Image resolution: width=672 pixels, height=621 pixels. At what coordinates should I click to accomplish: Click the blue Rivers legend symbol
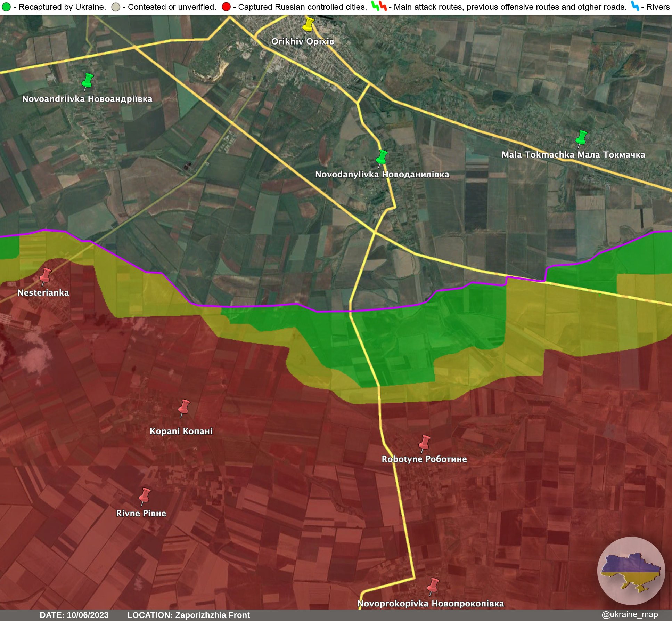pyautogui.click(x=635, y=6)
